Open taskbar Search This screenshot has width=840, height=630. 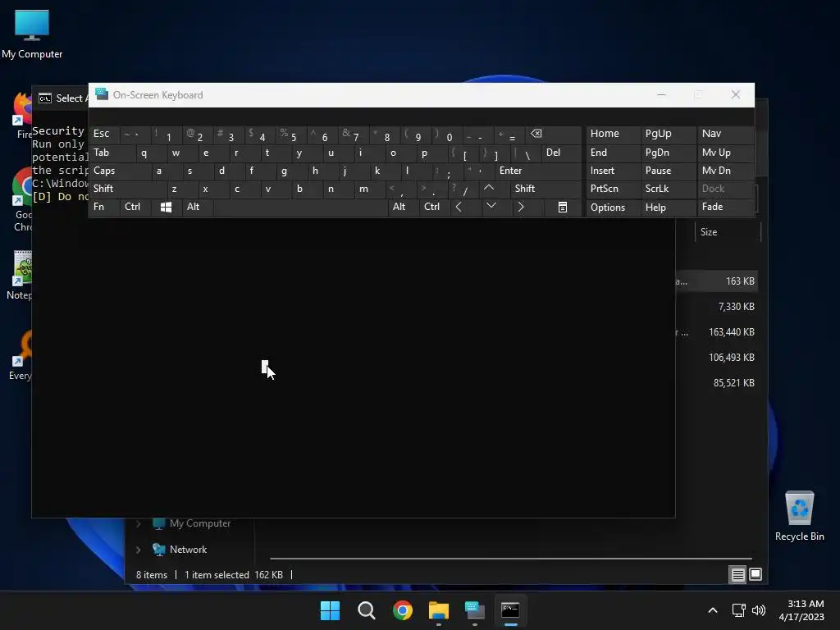coord(367,610)
